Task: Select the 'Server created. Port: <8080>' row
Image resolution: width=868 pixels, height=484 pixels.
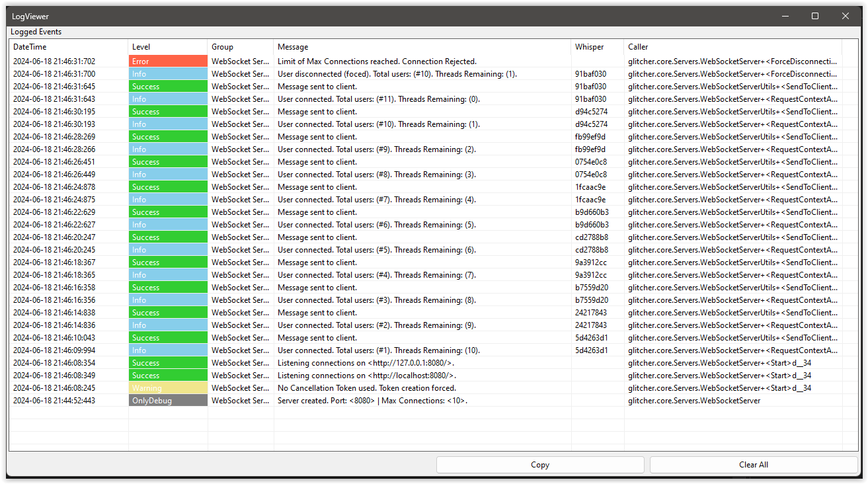Action: click(x=372, y=401)
